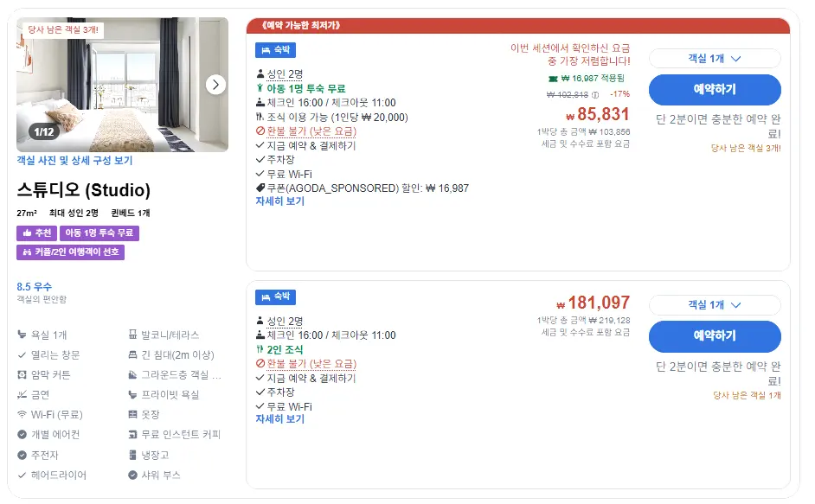This screenshot has width=815, height=504.
Task: Click the Wi-Fi icon beside Wi-Fi (무료)
Action: [x=22, y=415]
